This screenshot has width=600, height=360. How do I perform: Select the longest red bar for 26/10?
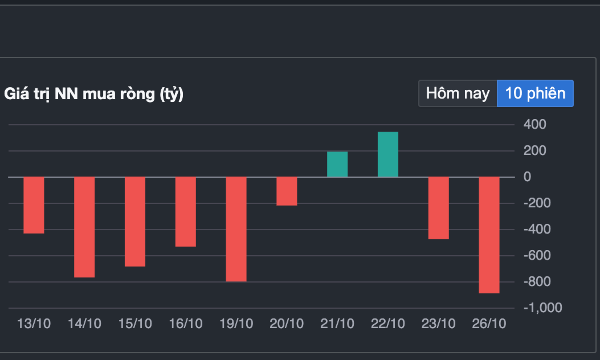pyautogui.click(x=489, y=235)
